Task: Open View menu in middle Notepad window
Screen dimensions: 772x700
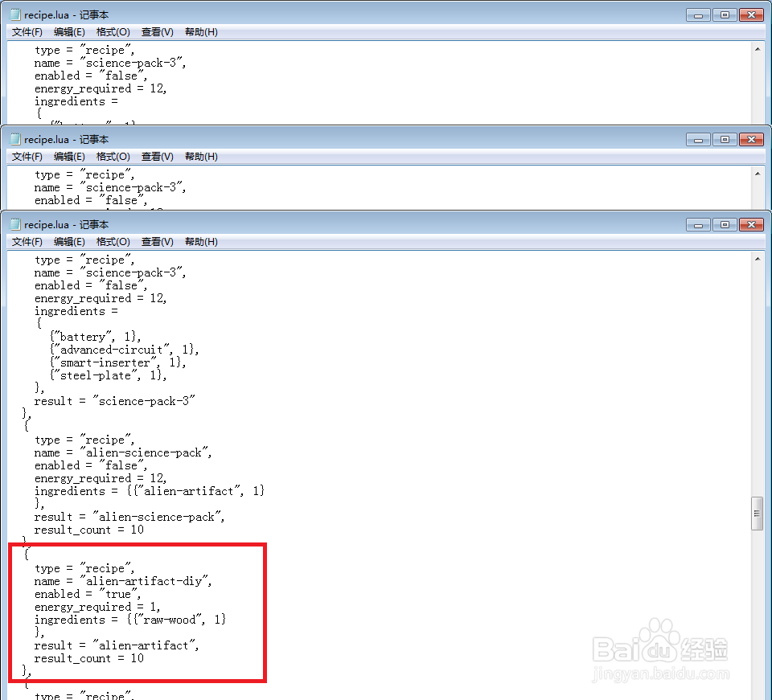Action: 157,157
